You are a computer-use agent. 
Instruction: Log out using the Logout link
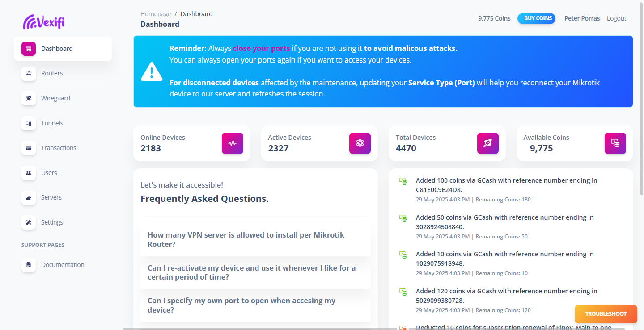(x=616, y=18)
